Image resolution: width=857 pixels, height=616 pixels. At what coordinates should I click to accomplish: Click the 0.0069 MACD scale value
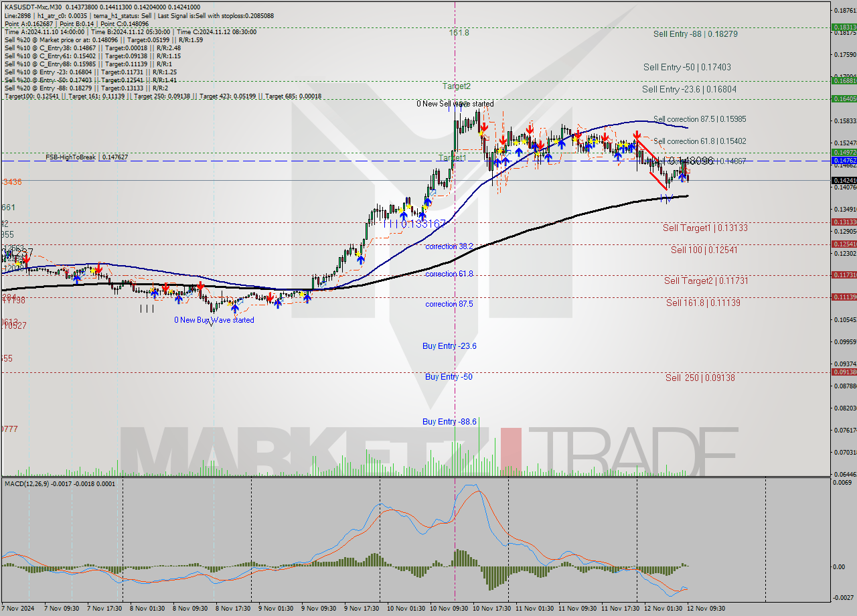click(x=844, y=483)
